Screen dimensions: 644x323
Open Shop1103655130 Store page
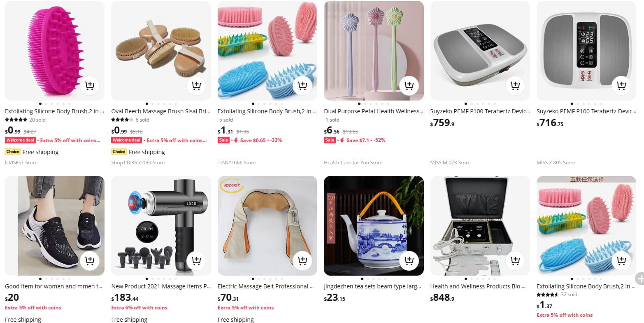click(x=138, y=163)
